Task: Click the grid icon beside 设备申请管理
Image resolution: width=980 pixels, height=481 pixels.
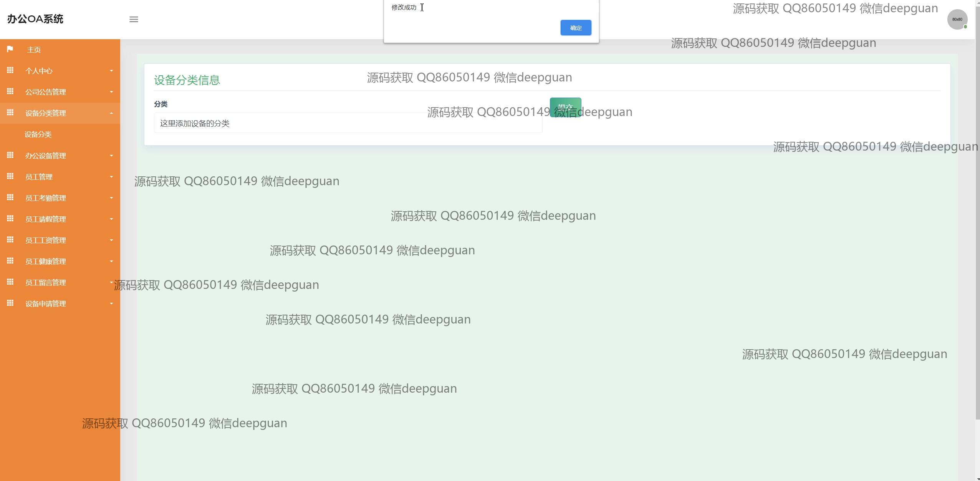Action: point(10,303)
